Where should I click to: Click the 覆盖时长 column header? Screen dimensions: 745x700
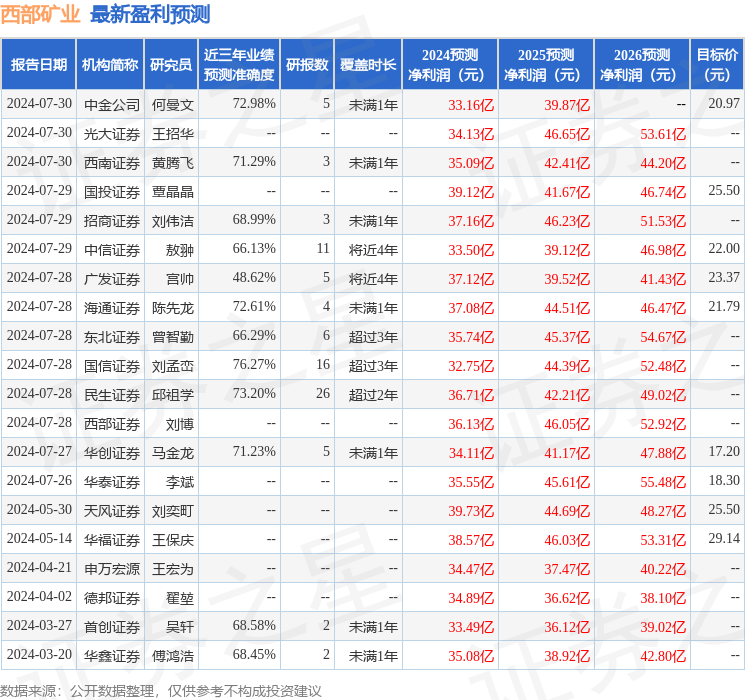[x=368, y=65]
